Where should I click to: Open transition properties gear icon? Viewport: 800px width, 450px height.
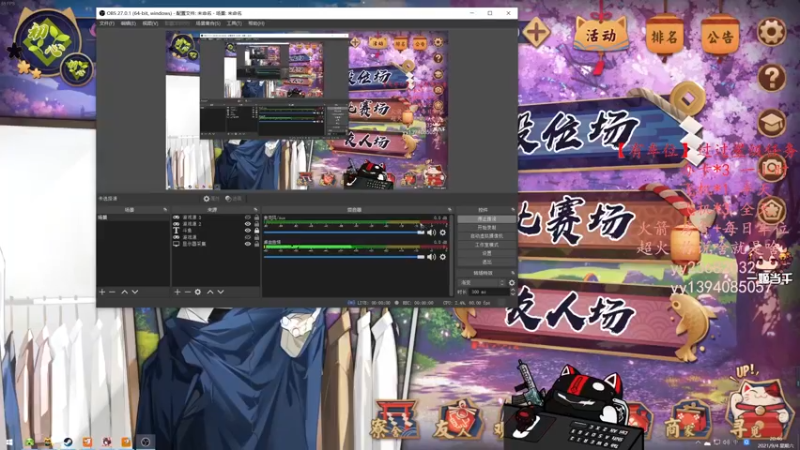512,283
